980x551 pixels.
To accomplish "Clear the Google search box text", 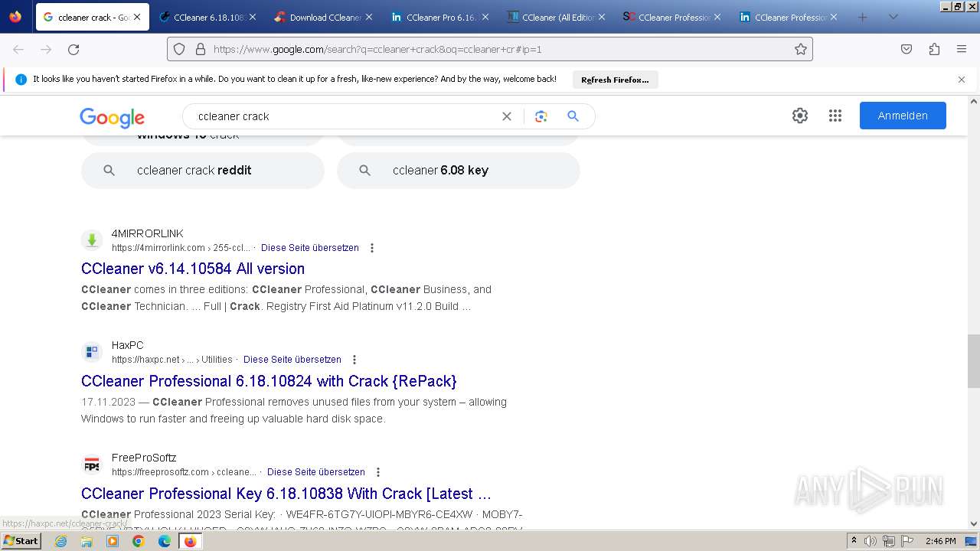I will [x=507, y=116].
